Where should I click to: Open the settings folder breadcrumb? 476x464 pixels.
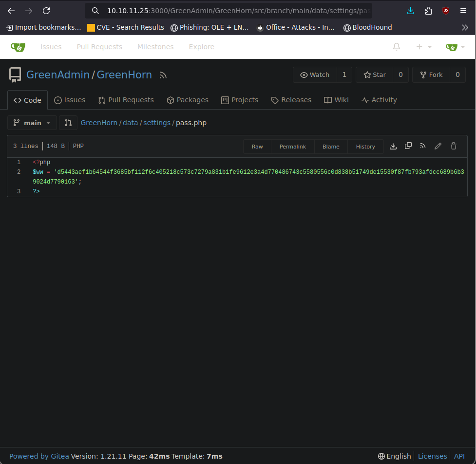tap(157, 123)
